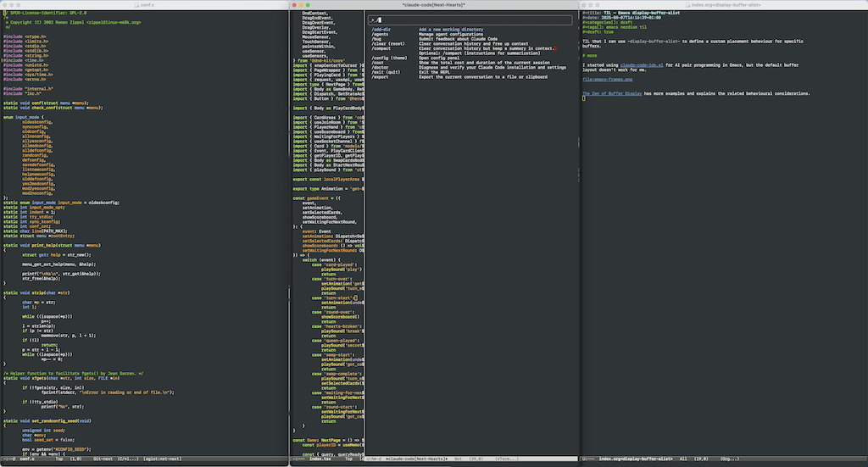Select the /config (theme) command
868x467 pixels.
389,58
